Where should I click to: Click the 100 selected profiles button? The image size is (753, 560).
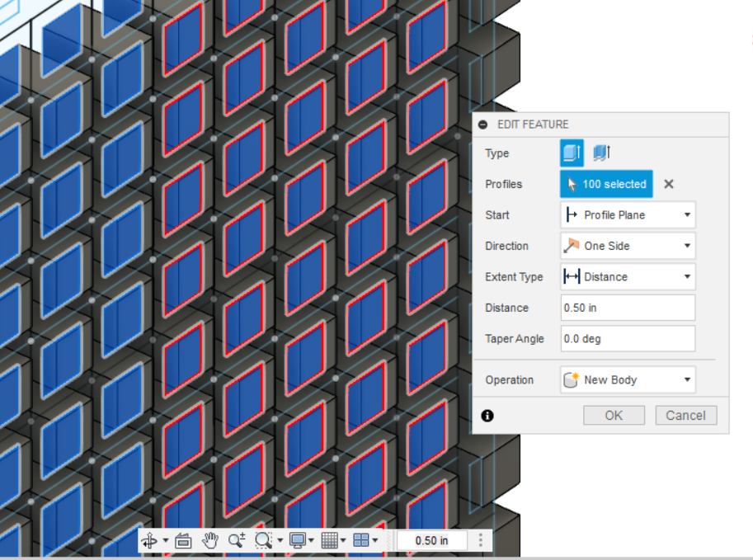tap(606, 184)
